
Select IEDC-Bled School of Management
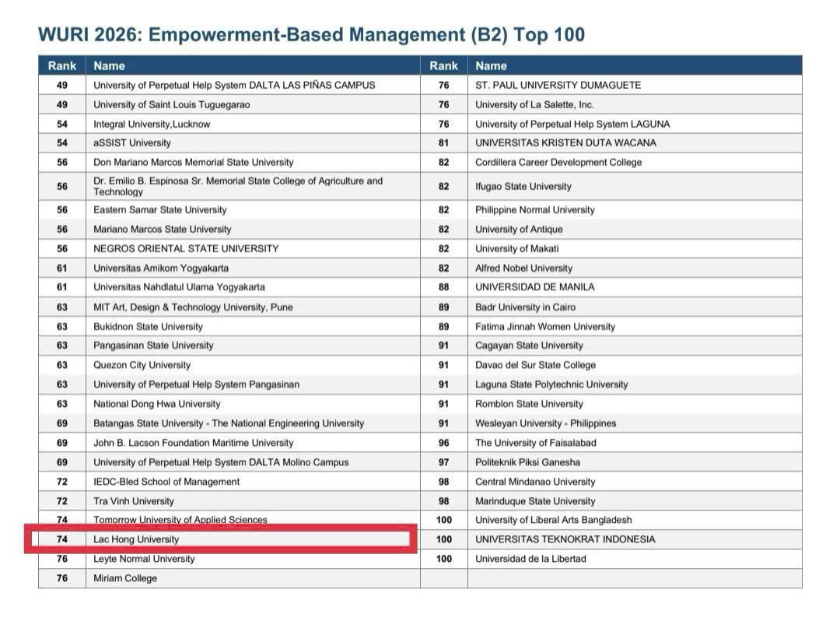(x=166, y=482)
